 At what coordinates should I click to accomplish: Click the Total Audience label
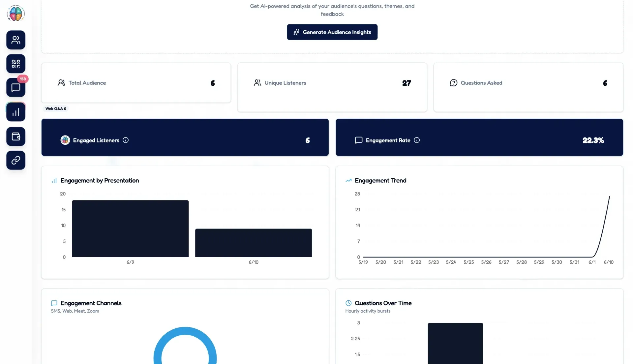click(x=87, y=83)
